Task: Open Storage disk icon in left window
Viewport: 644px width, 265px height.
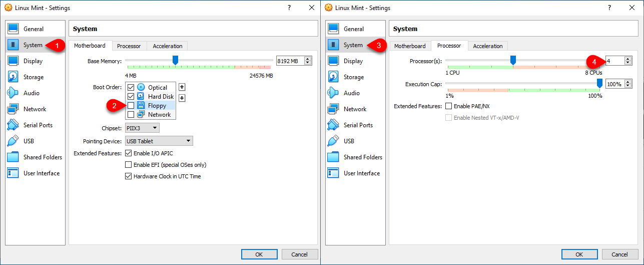Action: tap(14, 77)
